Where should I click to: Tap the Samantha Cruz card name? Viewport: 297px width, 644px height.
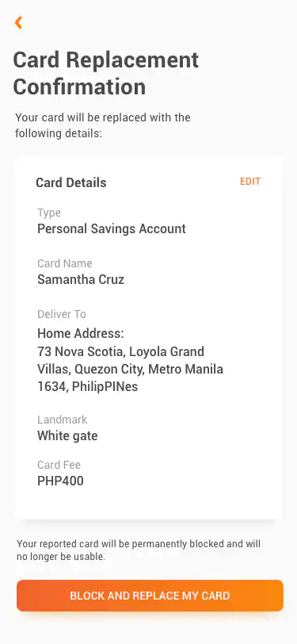tap(81, 280)
